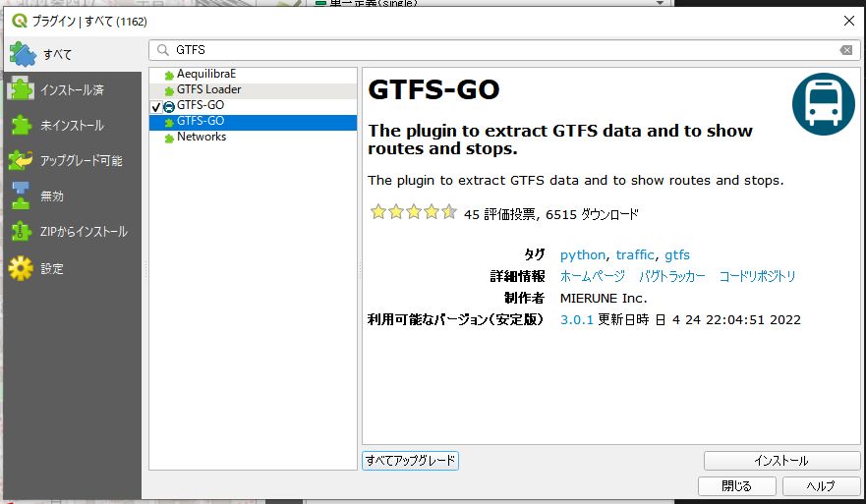Select the Networks plugin row

point(253,137)
